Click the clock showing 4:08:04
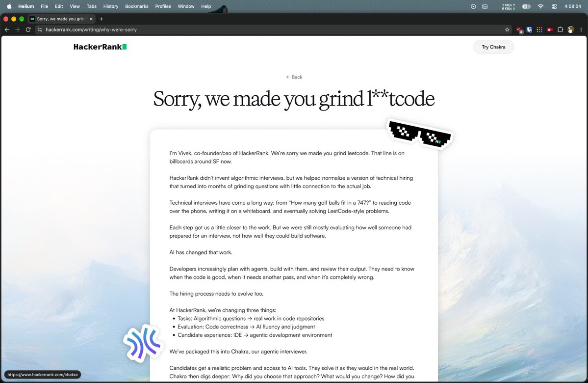588x383 pixels. [573, 6]
